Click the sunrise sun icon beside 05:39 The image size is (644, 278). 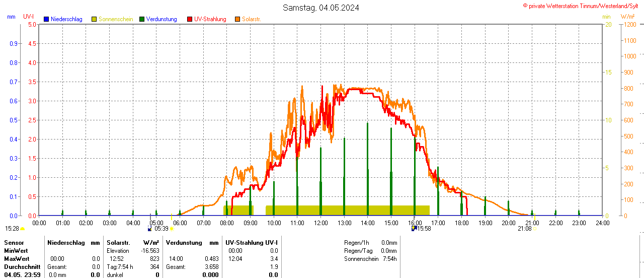[172, 229]
